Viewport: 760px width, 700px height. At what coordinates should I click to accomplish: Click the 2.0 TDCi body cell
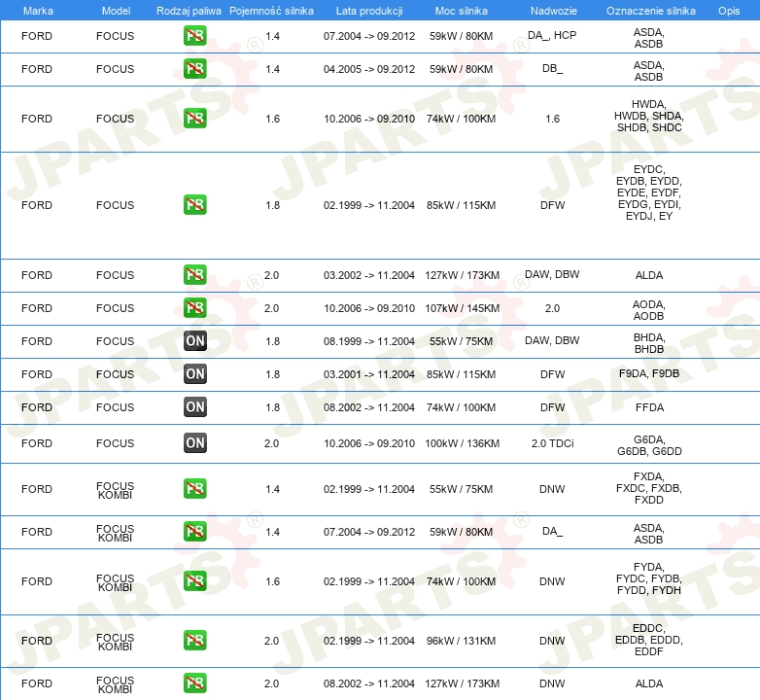(553, 443)
